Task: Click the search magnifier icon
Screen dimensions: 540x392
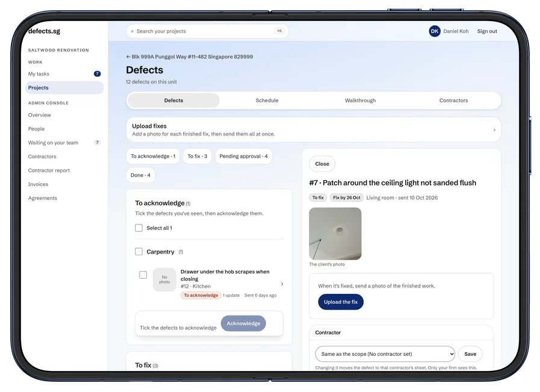Action: tap(132, 31)
